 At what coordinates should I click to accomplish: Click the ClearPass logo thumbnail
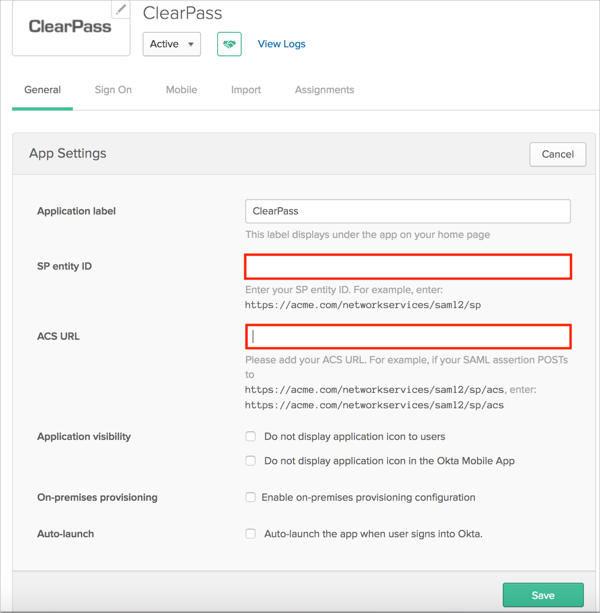pos(70,27)
